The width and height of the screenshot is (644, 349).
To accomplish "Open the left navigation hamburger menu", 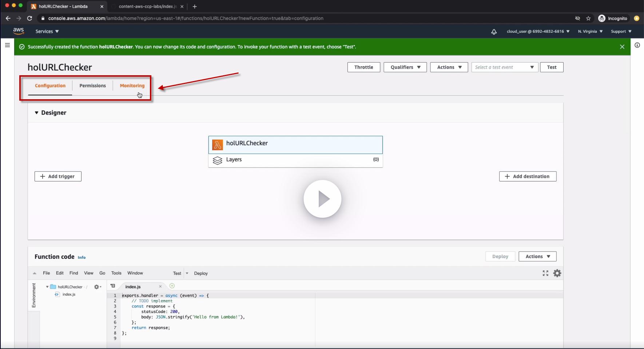I will [7, 45].
